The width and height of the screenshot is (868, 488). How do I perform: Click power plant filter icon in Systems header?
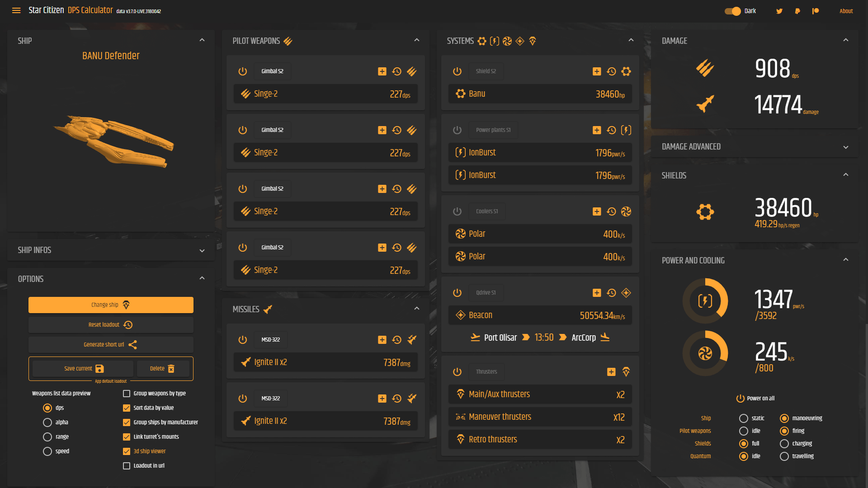495,41
